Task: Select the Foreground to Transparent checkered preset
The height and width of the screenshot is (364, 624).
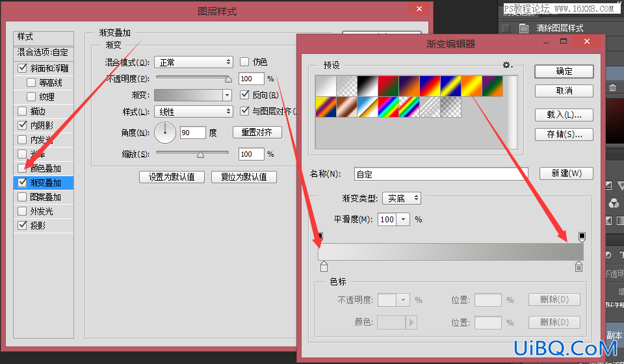Action: [x=346, y=86]
